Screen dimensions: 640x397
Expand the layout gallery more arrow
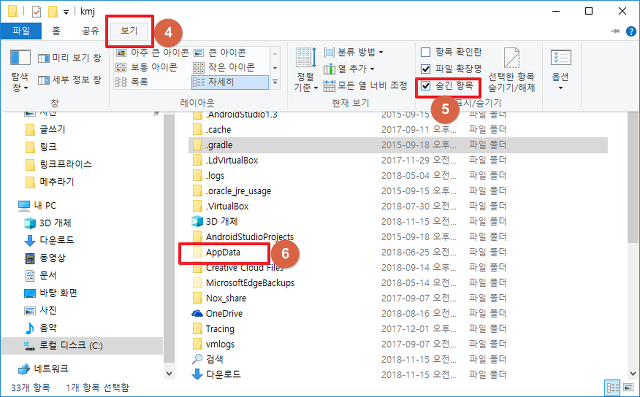275,82
